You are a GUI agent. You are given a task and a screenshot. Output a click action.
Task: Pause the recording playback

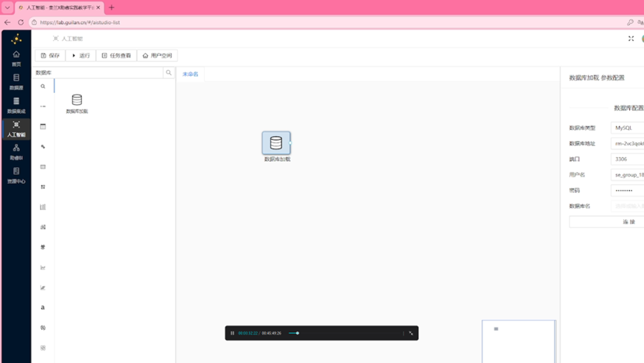(232, 333)
